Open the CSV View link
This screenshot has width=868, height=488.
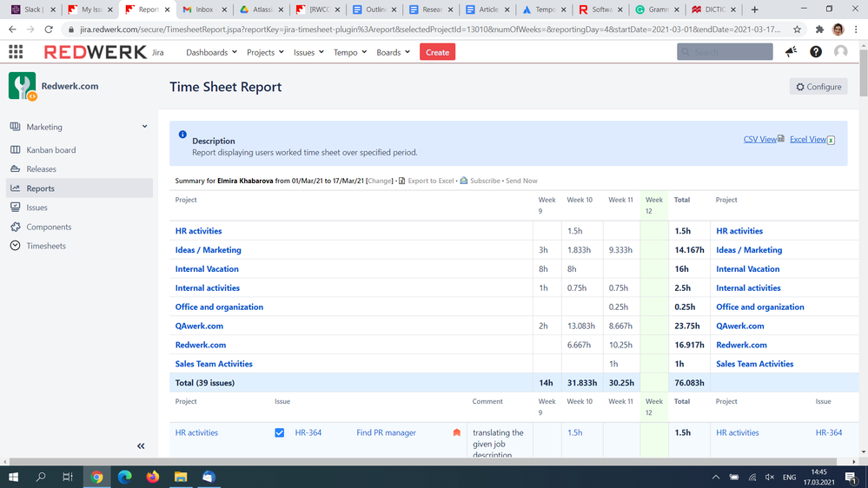tap(759, 140)
